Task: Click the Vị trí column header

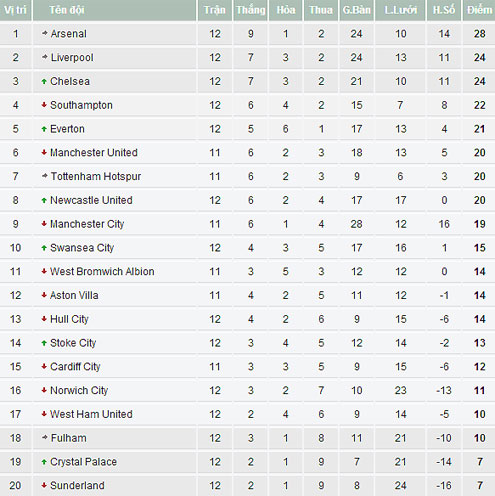Action: click(x=16, y=10)
